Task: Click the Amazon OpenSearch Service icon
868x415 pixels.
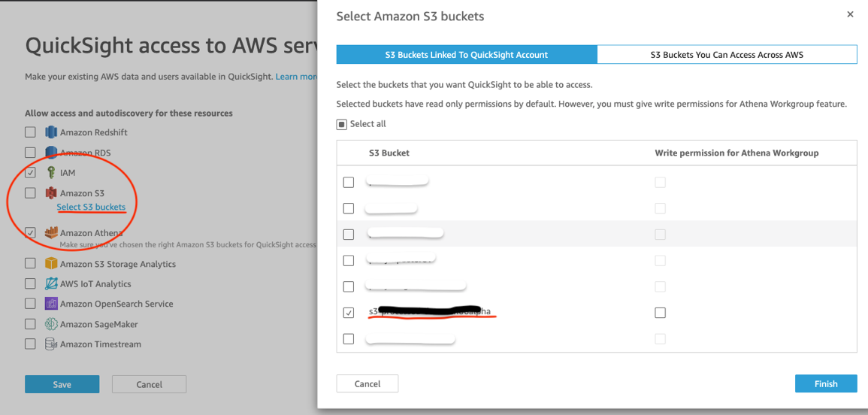Action: pyautogui.click(x=52, y=304)
